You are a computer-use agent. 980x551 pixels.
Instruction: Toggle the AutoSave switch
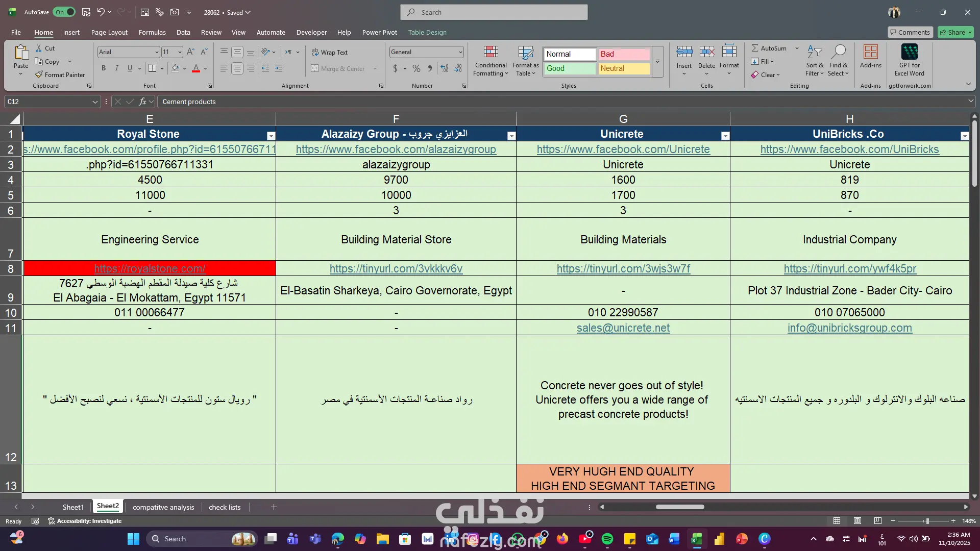click(64, 12)
